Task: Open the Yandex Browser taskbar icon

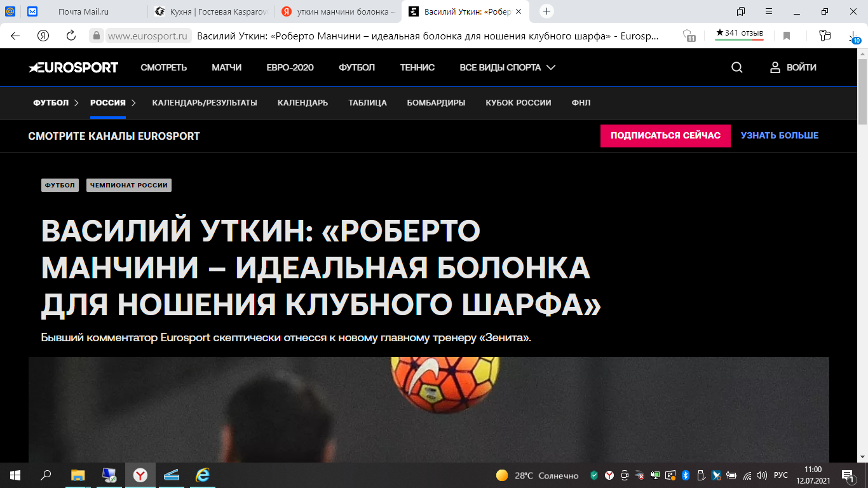Action: tap(140, 475)
